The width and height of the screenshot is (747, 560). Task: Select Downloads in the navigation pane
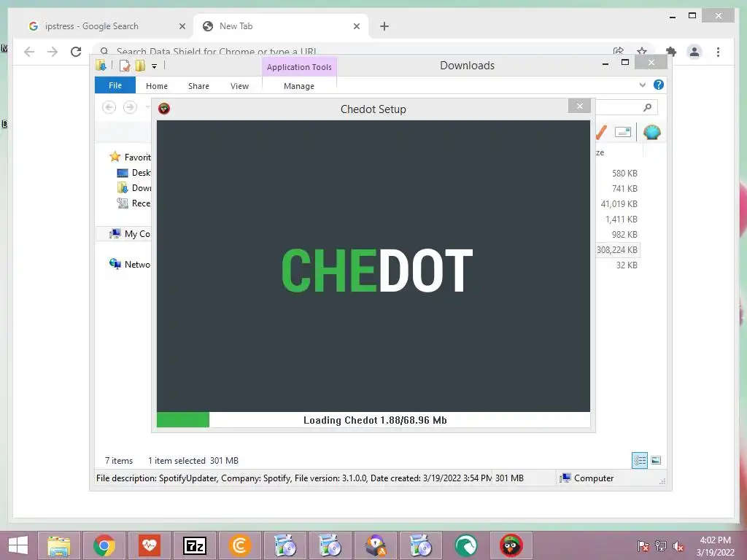tap(134, 187)
